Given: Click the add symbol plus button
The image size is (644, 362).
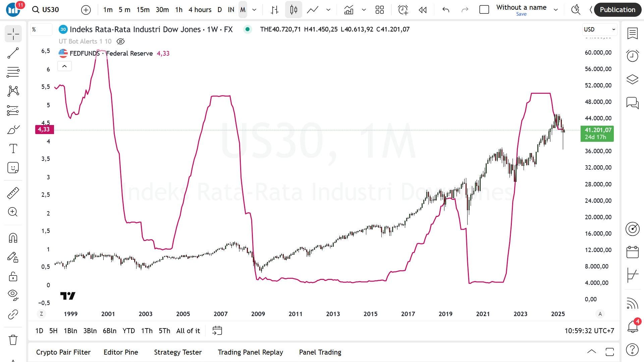Looking at the screenshot, I should (86, 10).
